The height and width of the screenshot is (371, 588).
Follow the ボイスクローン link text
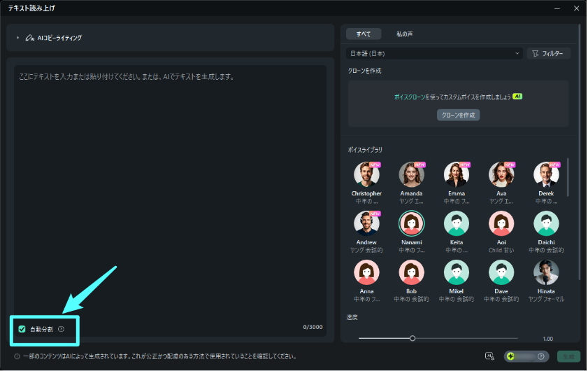[x=410, y=97]
